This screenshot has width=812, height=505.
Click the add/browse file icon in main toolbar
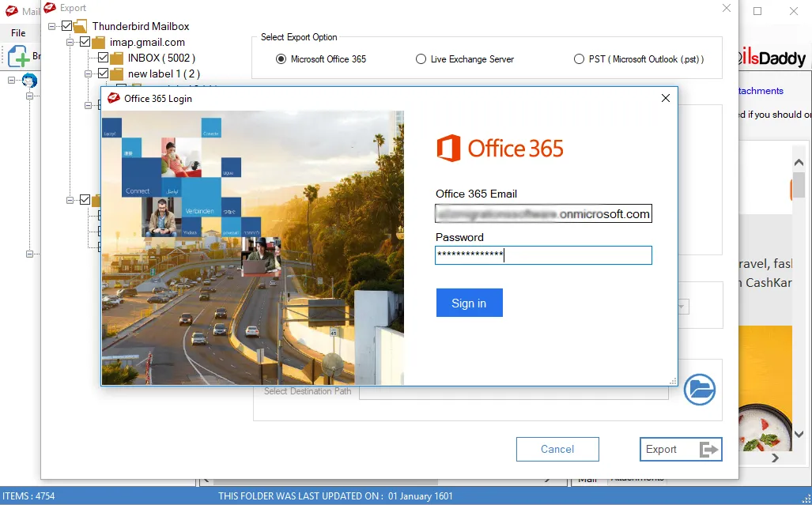pyautogui.click(x=18, y=56)
